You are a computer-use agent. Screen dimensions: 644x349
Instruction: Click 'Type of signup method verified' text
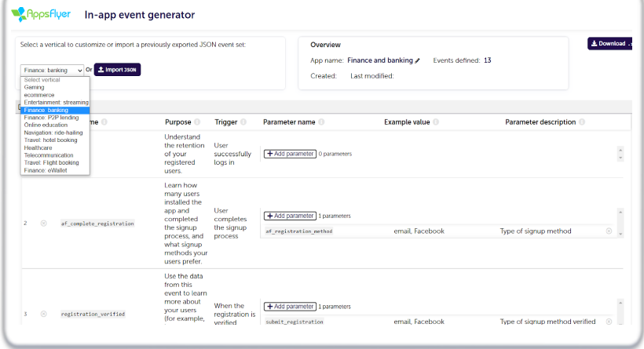click(547, 322)
